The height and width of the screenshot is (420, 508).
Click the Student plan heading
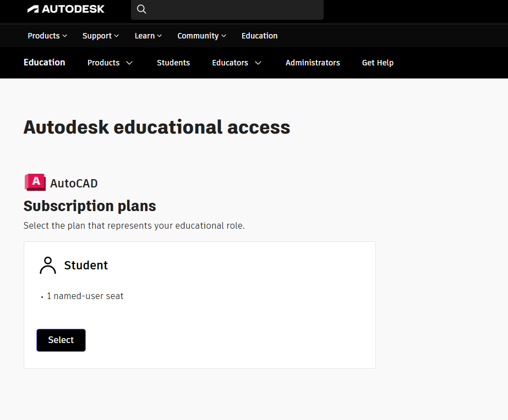coord(86,266)
